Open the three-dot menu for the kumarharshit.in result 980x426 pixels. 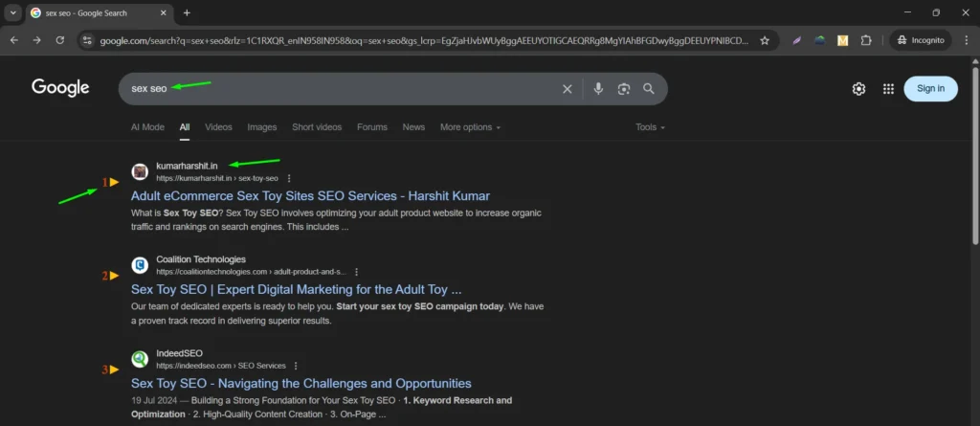coord(289,178)
